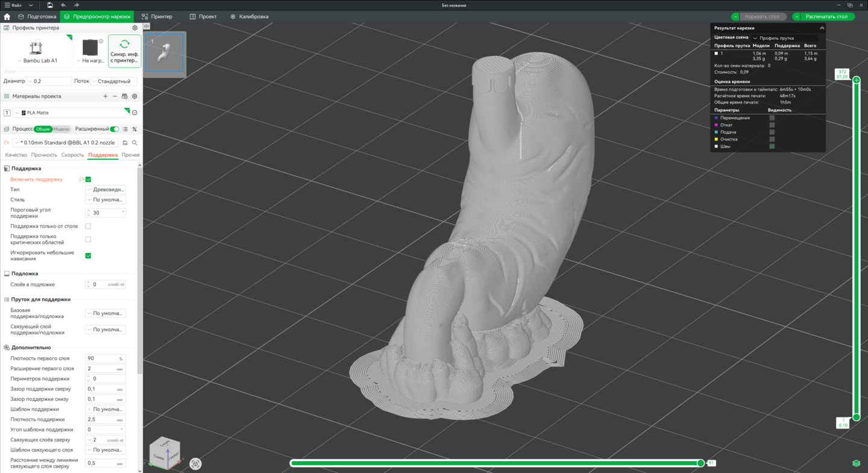The image size is (868, 473).
Task: Click the 'Распечатать стол' button
Action: pos(827,17)
